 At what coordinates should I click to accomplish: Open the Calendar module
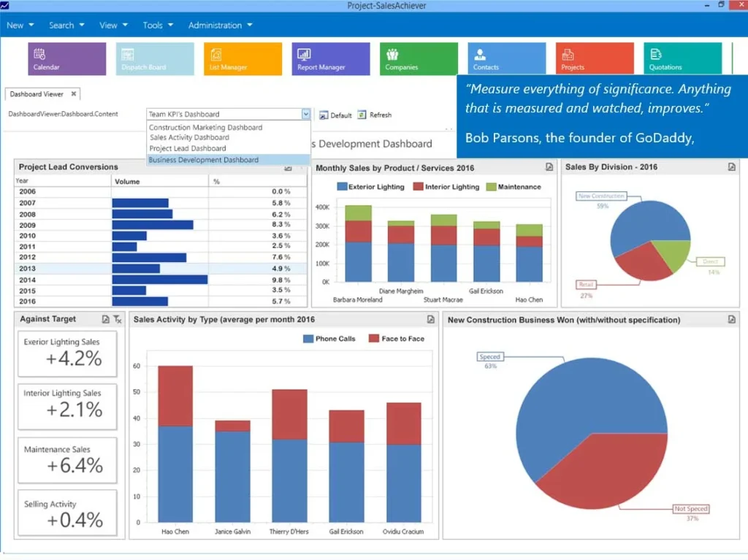point(66,58)
